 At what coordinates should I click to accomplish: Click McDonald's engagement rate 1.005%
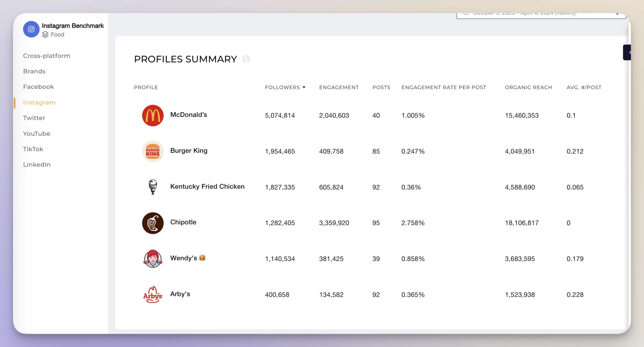[413, 115]
